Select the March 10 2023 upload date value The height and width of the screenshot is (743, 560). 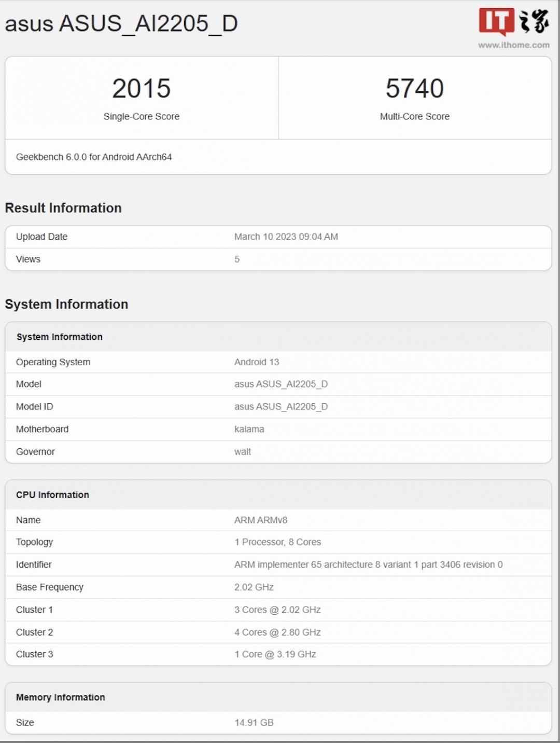(286, 237)
